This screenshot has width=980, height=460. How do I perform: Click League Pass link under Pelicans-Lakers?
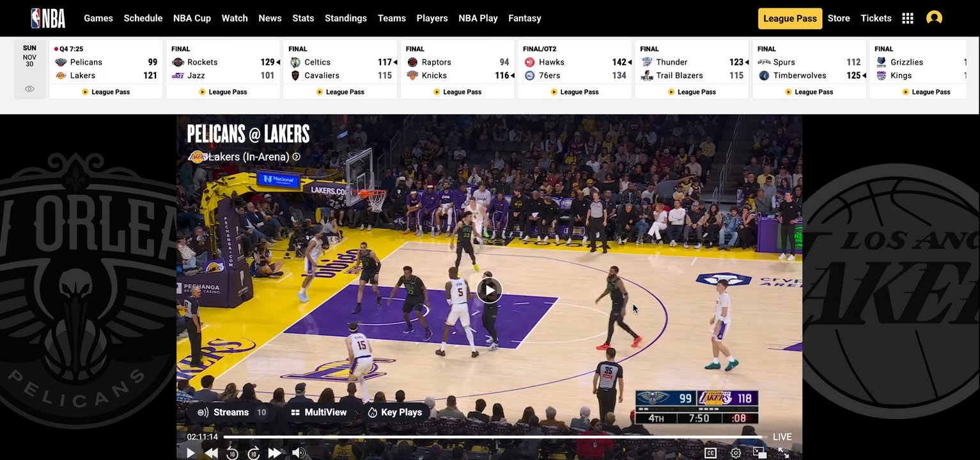pos(106,92)
